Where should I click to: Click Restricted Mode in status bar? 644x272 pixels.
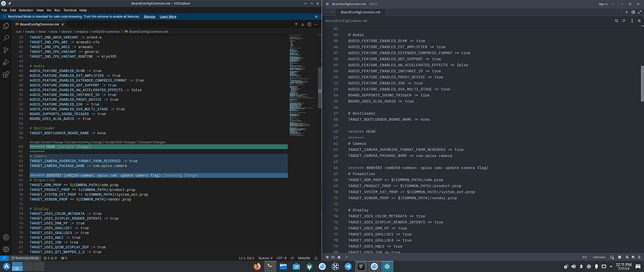25,258
